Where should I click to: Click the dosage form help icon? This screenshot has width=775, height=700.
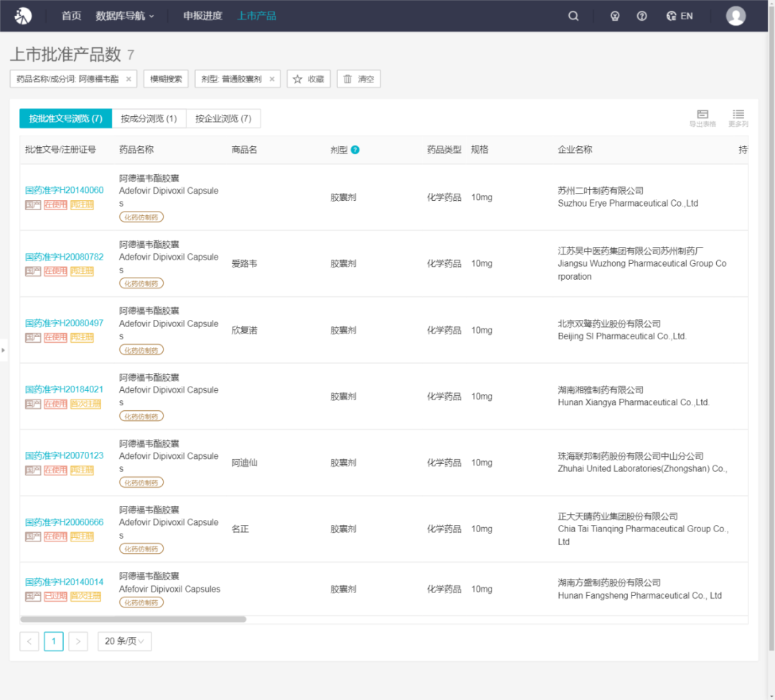(355, 150)
